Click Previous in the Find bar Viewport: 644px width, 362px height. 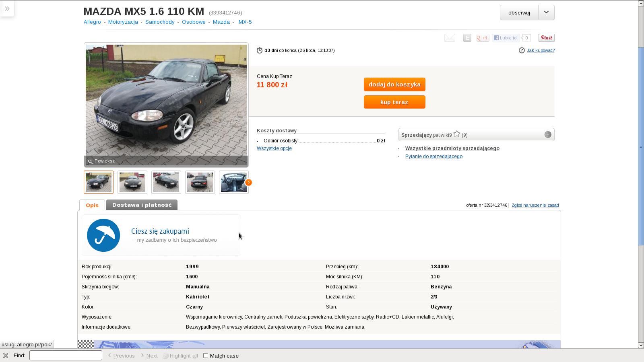[x=121, y=356]
